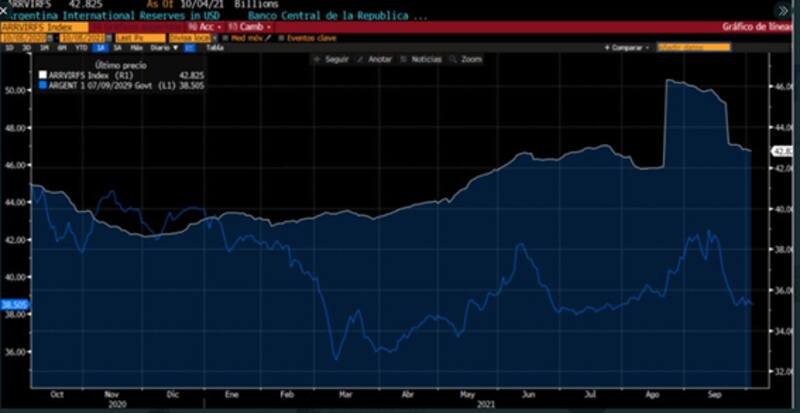Viewport: 800px width, 413px height.
Task: Click the Camb dropdown button
Action: pos(248,27)
